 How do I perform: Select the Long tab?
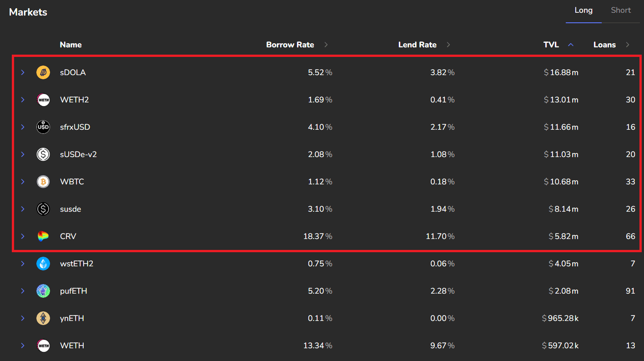[x=584, y=10]
